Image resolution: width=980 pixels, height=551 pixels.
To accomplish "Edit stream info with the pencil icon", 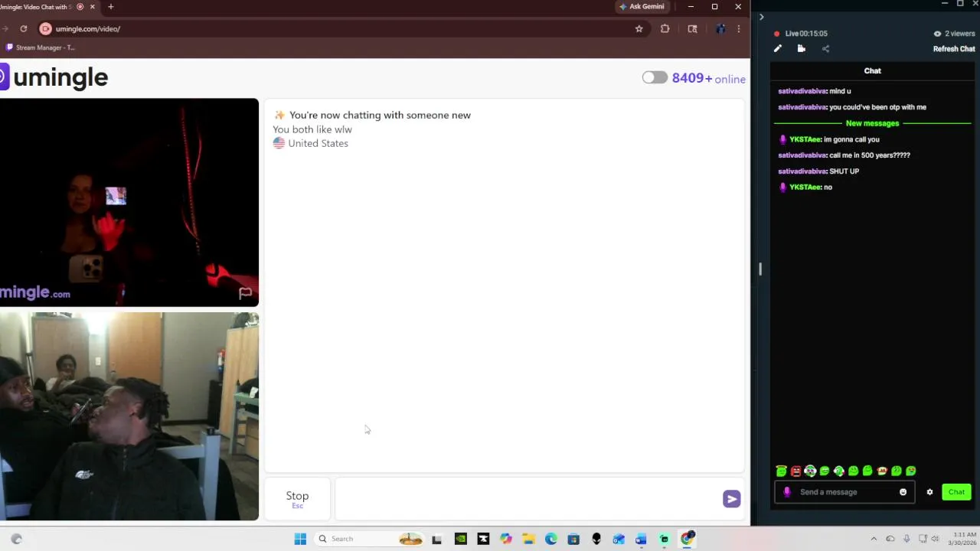I will tap(777, 49).
